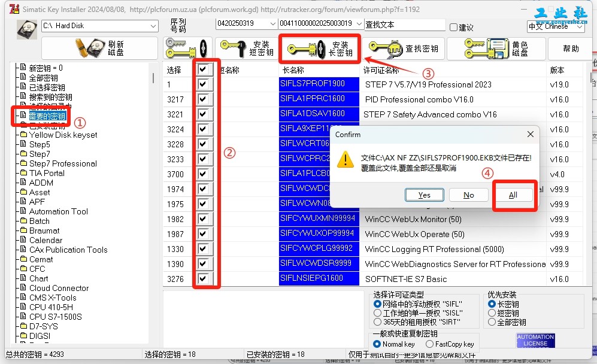The width and height of the screenshot is (597, 364).
Task: Select 需要的密钥 tree item
Action: pyautogui.click(x=47, y=116)
